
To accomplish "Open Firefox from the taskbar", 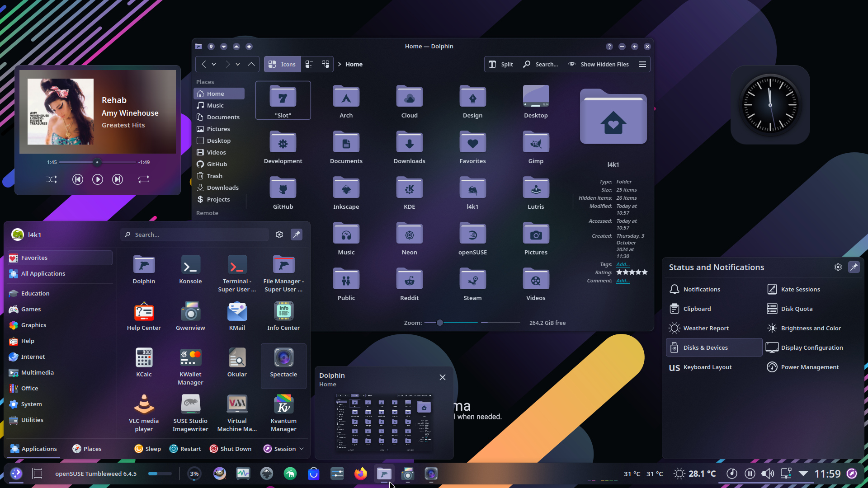I will 361,474.
